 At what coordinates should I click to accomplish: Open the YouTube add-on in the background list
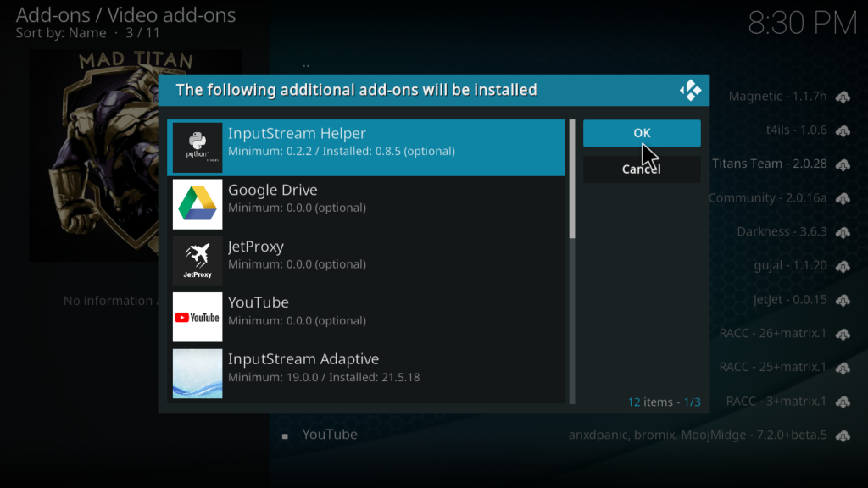(x=330, y=435)
